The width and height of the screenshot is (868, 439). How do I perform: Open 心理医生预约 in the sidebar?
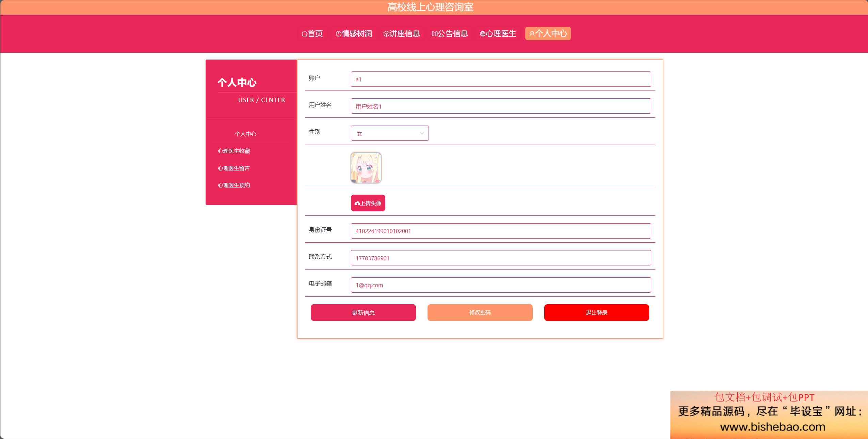(234, 185)
